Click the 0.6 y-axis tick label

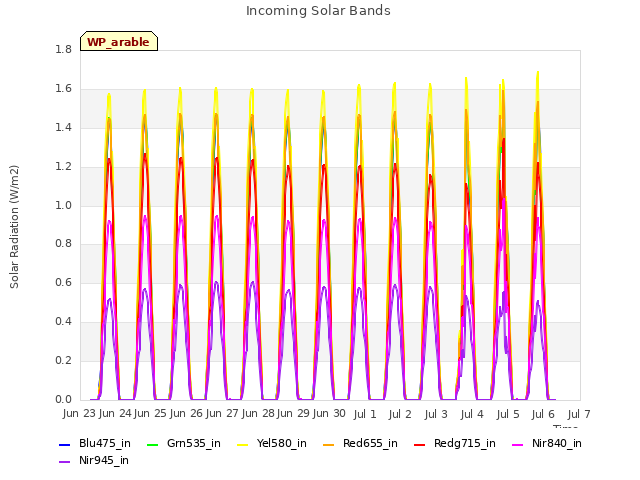pyautogui.click(x=63, y=282)
